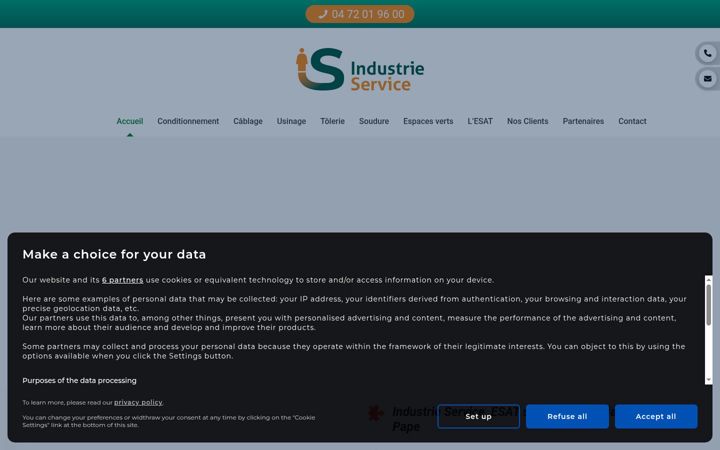Refuse all cookies
Viewport: 720px width, 450px height.
pos(567,416)
